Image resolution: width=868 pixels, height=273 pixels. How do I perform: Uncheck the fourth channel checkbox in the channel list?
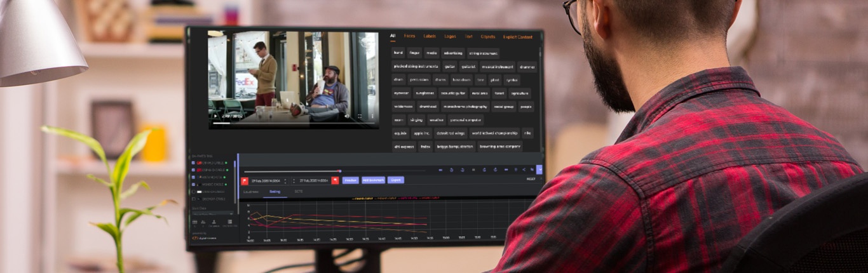pyautogui.click(x=193, y=184)
